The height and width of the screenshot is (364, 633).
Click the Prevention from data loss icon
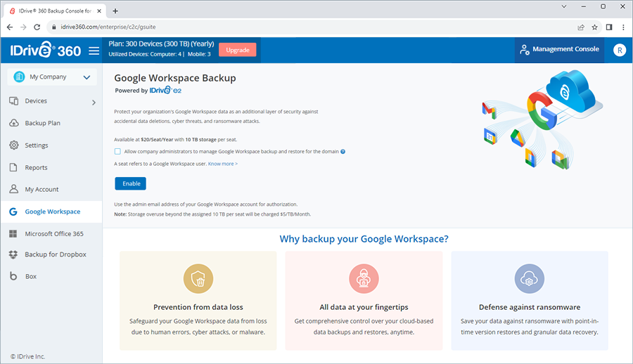pos(198,278)
